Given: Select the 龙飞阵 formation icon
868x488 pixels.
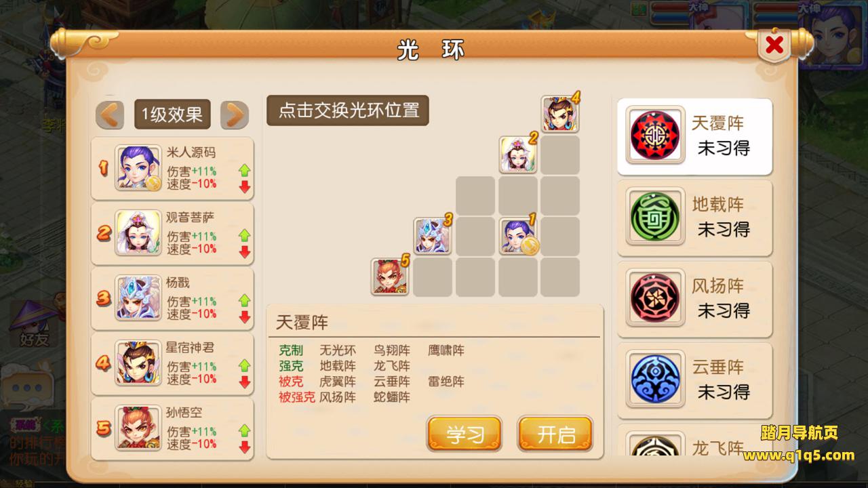Looking at the screenshot, I should 655,445.
